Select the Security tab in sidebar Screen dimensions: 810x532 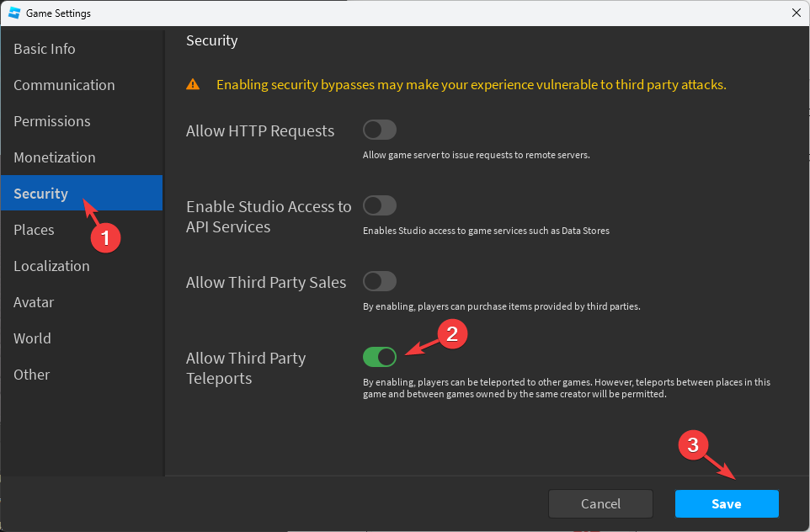(x=41, y=194)
